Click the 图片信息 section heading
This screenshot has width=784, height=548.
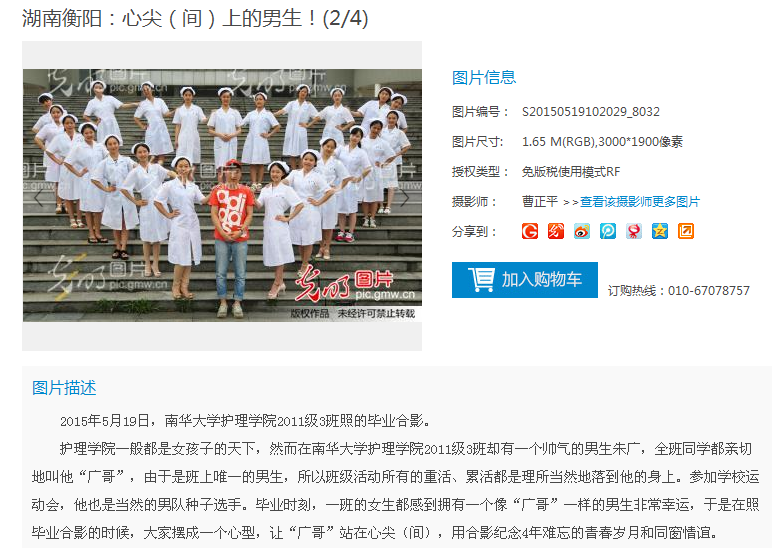[484, 78]
